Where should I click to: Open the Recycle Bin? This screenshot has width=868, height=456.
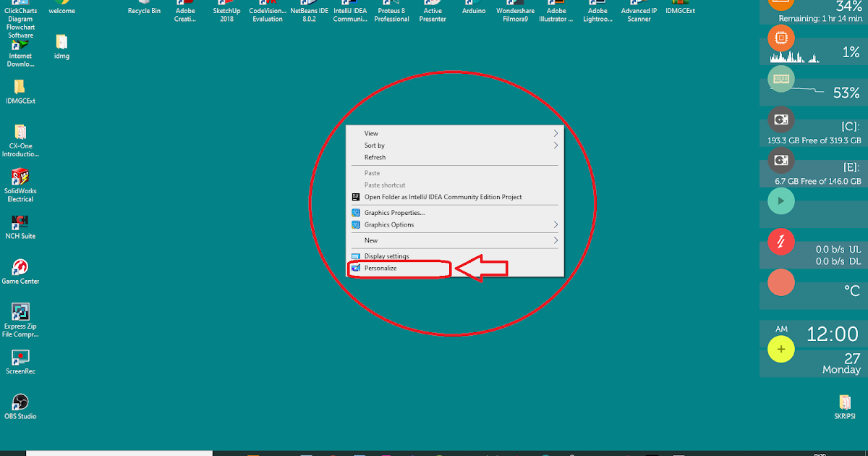(x=144, y=6)
